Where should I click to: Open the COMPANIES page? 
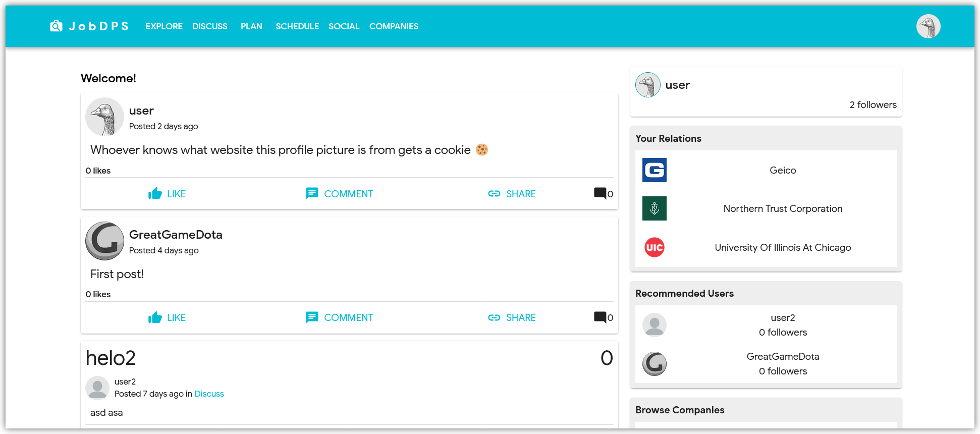coord(394,26)
